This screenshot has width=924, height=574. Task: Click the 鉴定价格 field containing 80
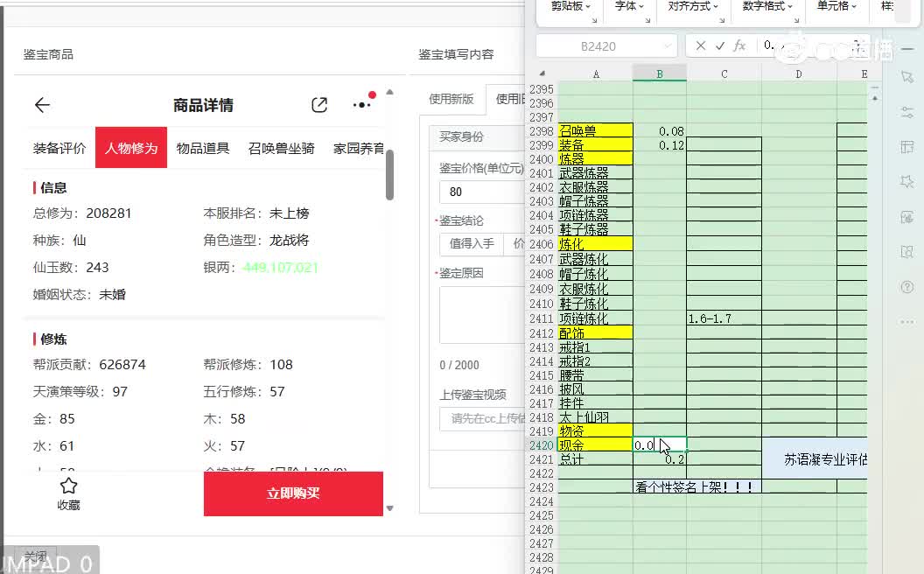482,192
